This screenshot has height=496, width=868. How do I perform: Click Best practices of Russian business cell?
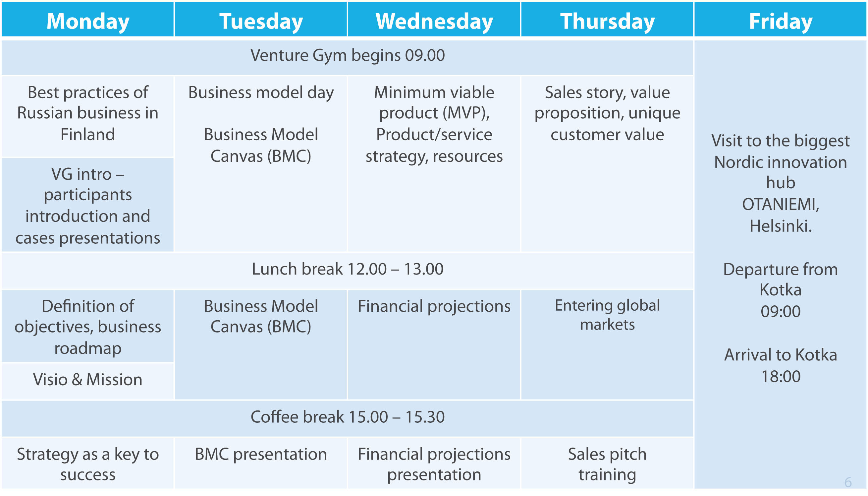coord(87,116)
